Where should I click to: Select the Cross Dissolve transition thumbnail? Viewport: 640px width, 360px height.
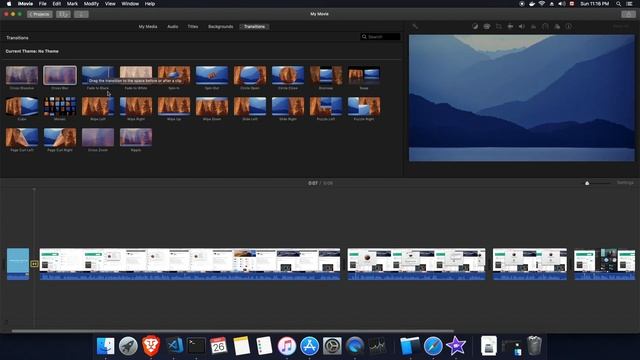[x=22, y=76]
